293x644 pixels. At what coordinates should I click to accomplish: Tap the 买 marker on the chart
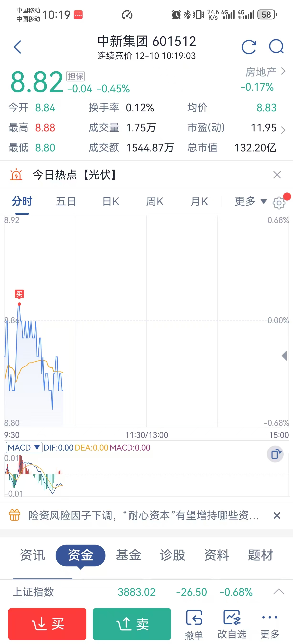(19, 294)
